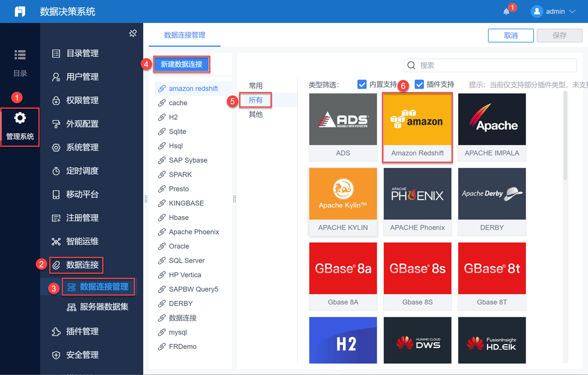Screen dimensions: 588x375
Task: Click the search magnifier icon
Action: (x=412, y=65)
